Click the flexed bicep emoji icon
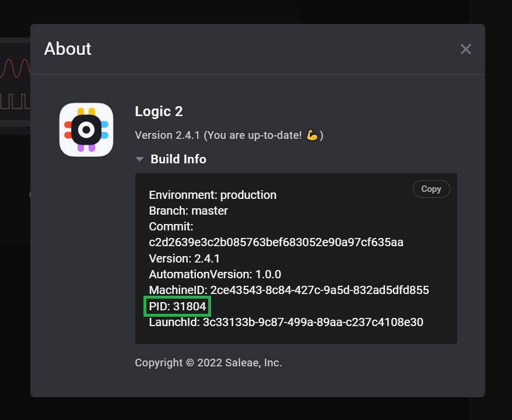The image size is (512, 420). coord(312,135)
